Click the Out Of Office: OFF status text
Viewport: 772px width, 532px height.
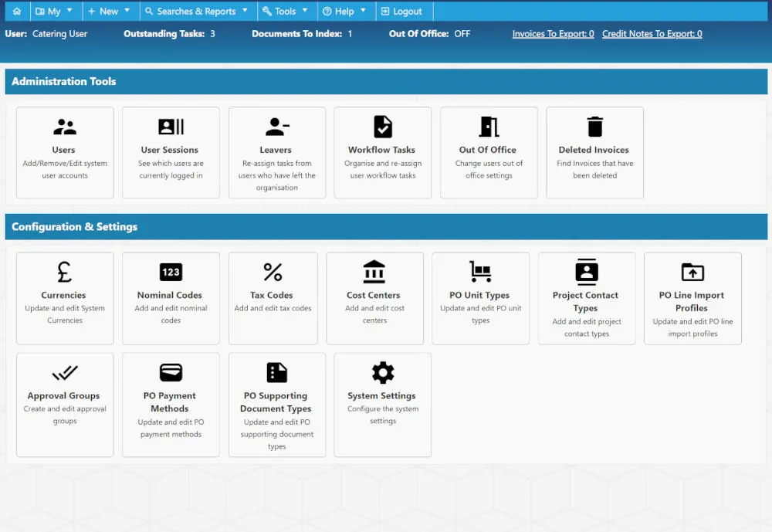click(430, 33)
